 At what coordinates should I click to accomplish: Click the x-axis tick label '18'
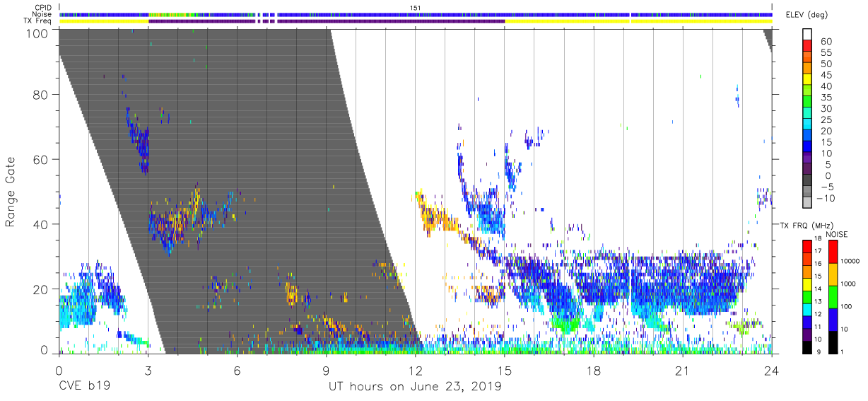[x=594, y=370]
